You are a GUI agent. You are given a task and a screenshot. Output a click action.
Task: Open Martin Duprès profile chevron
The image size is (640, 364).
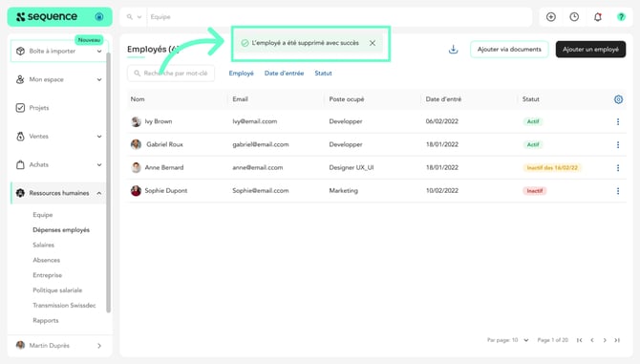(99, 346)
